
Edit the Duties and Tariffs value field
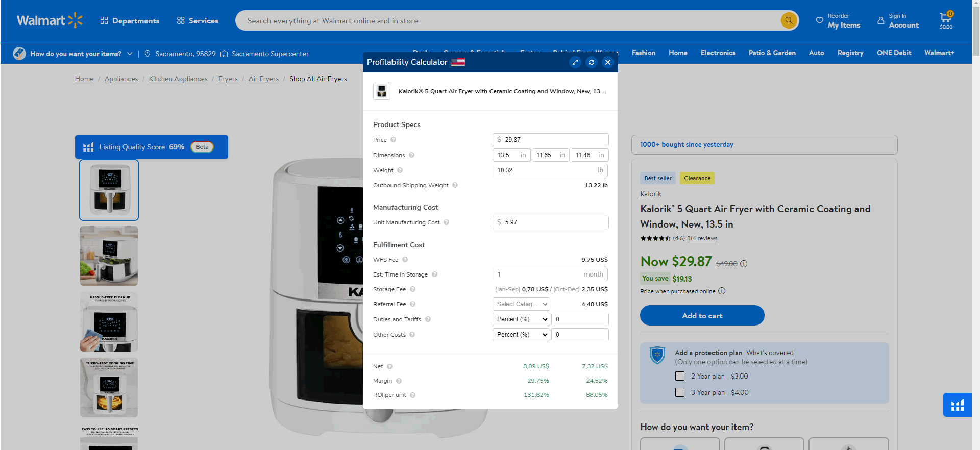580,319
